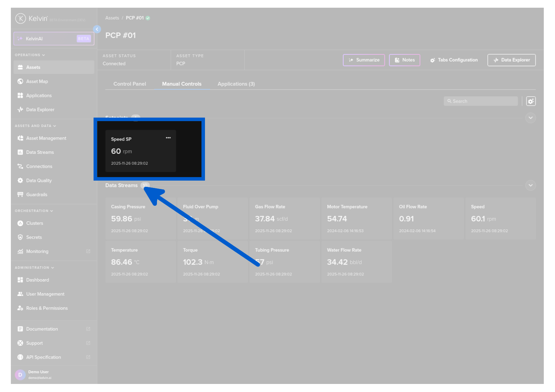Click the Notes button
The width and height of the screenshot is (555, 392).
coord(404,60)
